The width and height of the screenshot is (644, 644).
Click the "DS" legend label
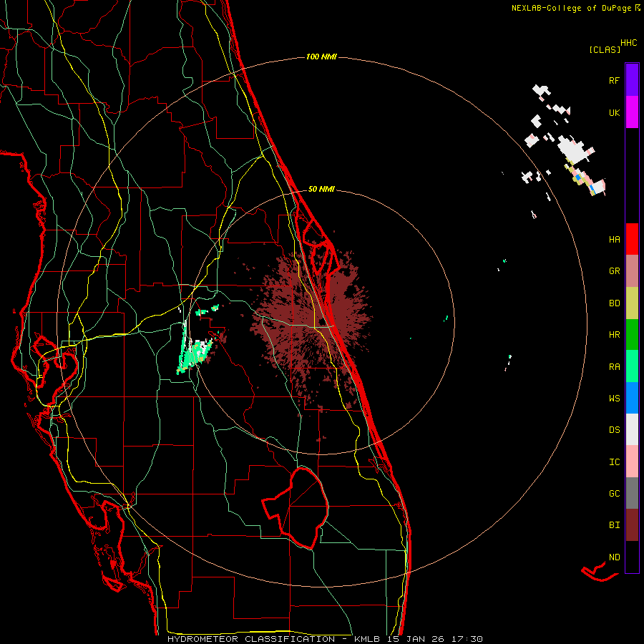(x=614, y=430)
